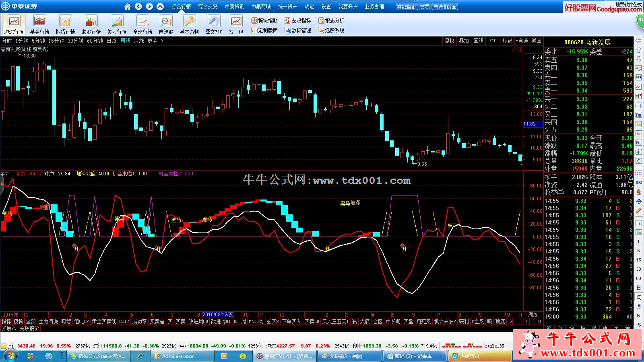Screen dimensions: 644x362
Task: Switch chart to 分时 period
Action: click(7, 41)
